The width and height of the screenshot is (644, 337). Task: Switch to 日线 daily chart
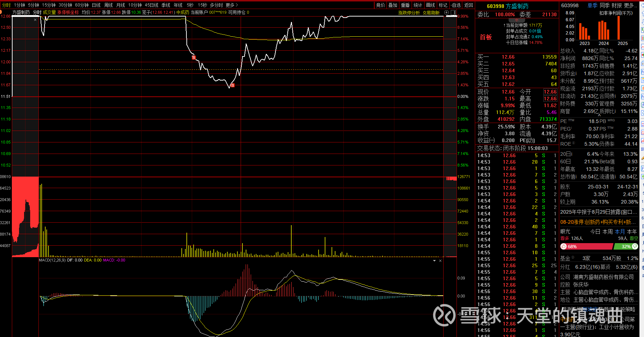coord(96,5)
